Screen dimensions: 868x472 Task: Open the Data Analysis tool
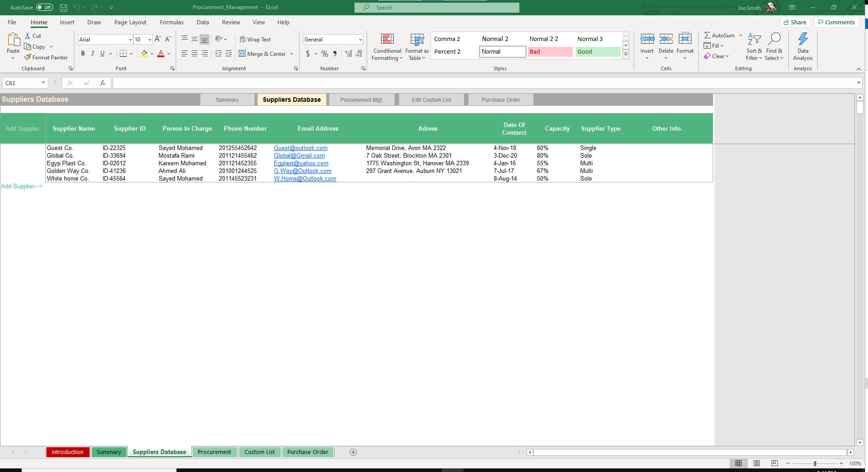[803, 39]
